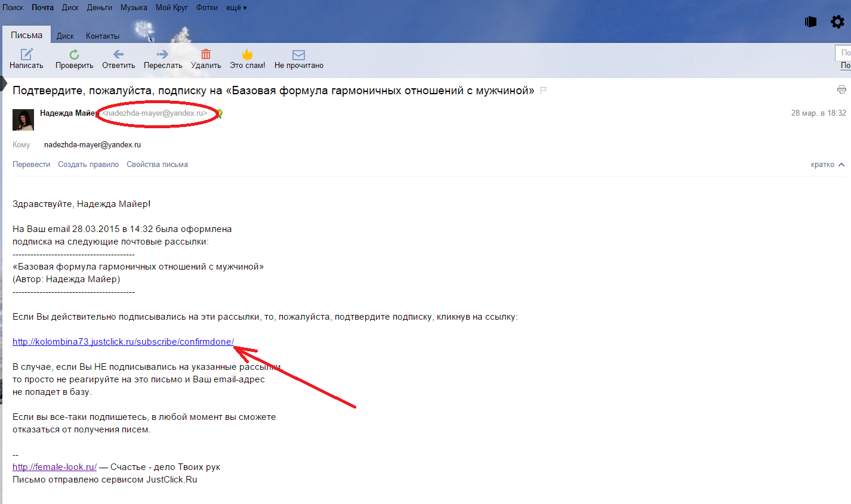The height and width of the screenshot is (504, 851).
Task: Mark as spam with the flame icon
Action: click(248, 54)
